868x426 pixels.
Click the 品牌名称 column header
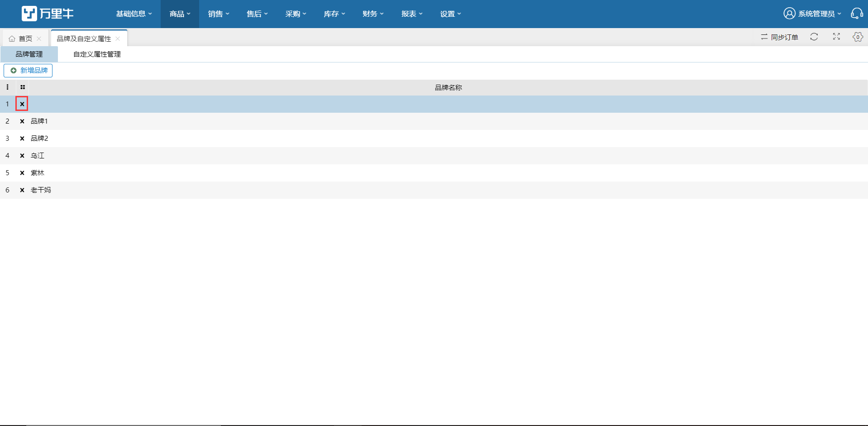coord(448,87)
